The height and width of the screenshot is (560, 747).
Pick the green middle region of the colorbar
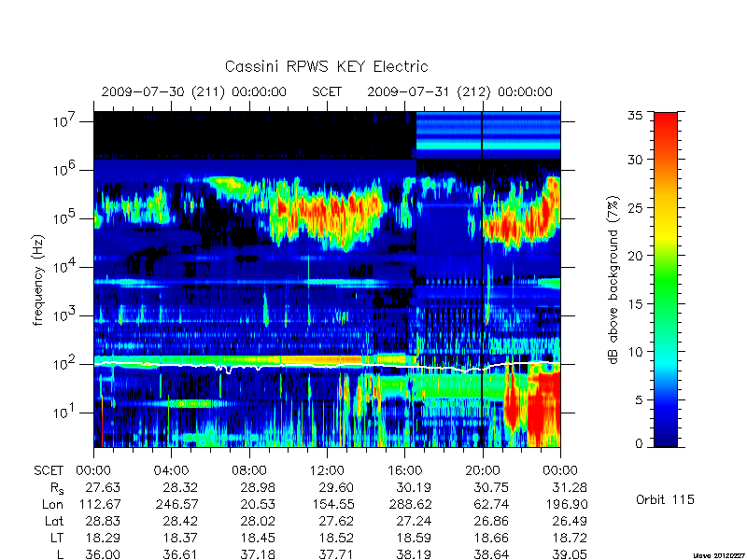pyautogui.click(x=666, y=281)
